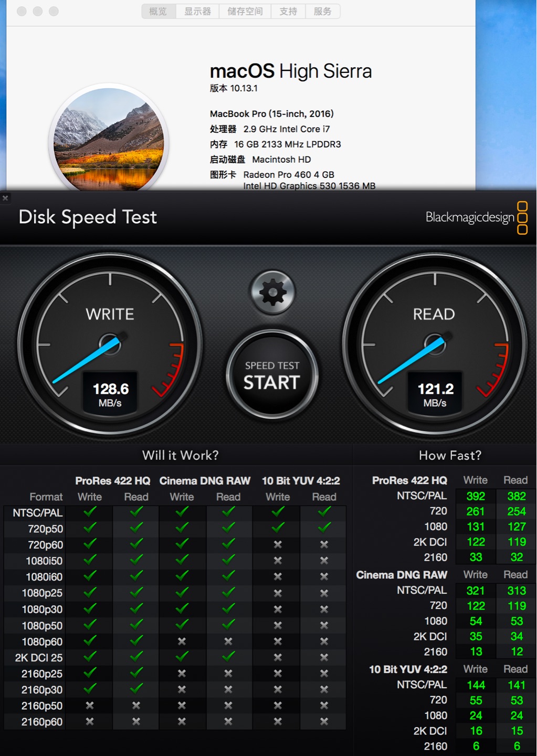Open the gear settings button
Viewport: 537px width, 756px height.
pos(273,292)
